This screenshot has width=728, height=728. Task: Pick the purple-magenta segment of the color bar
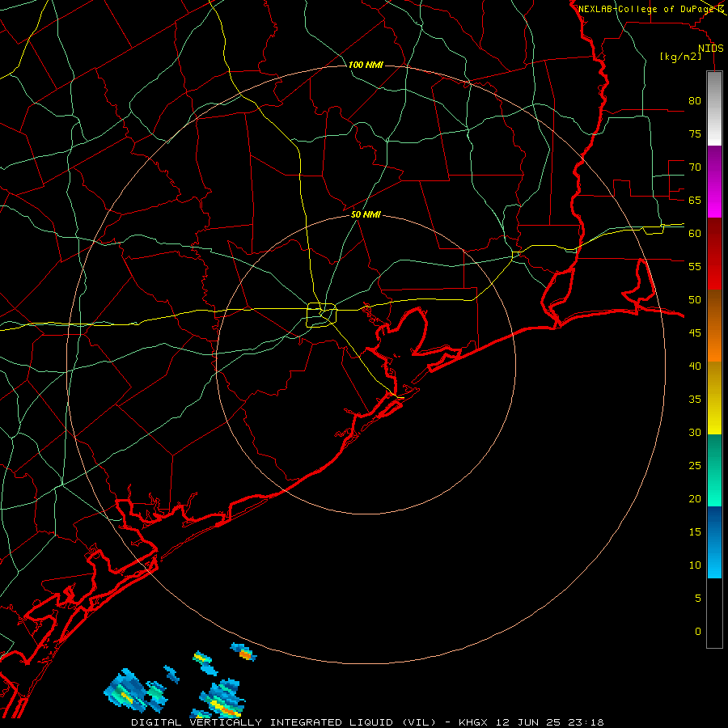(714, 182)
